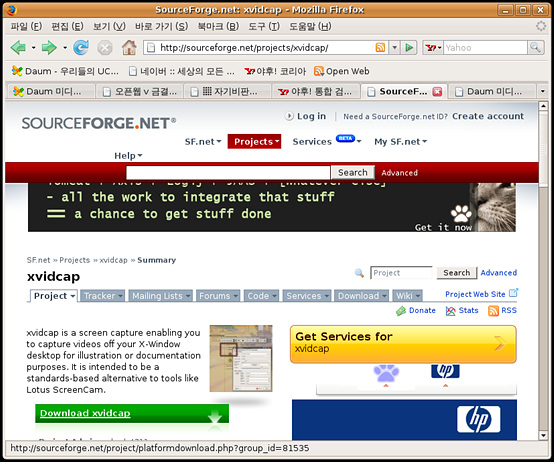Click the download arrow on green button
This screenshot has width=554, height=462.
click(x=215, y=417)
